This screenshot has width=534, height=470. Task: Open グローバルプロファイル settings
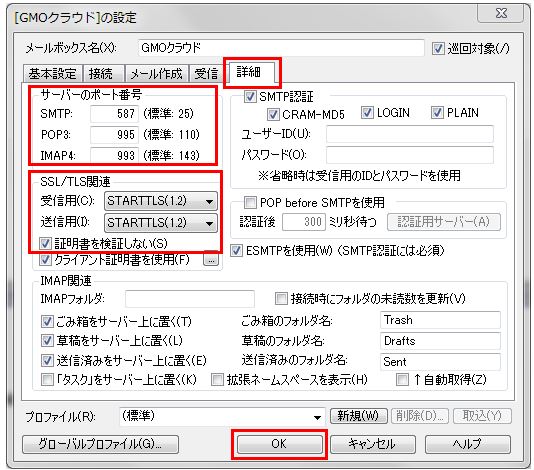pos(100,444)
